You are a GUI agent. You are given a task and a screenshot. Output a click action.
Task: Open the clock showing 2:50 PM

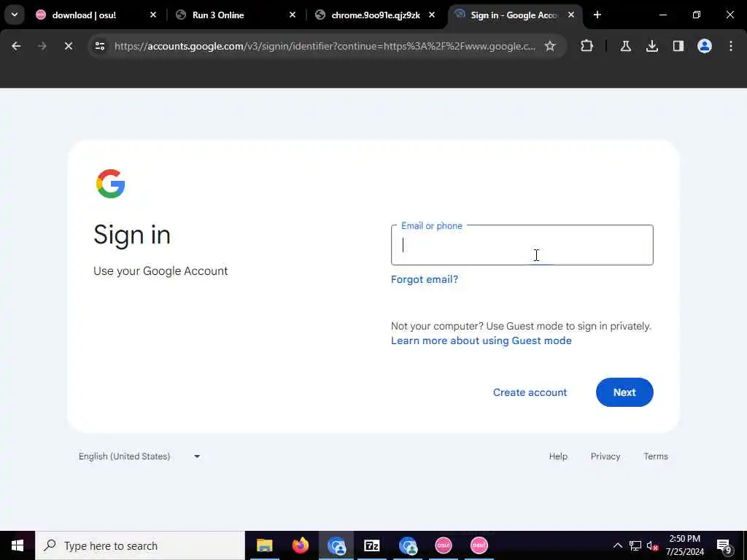coord(684,545)
